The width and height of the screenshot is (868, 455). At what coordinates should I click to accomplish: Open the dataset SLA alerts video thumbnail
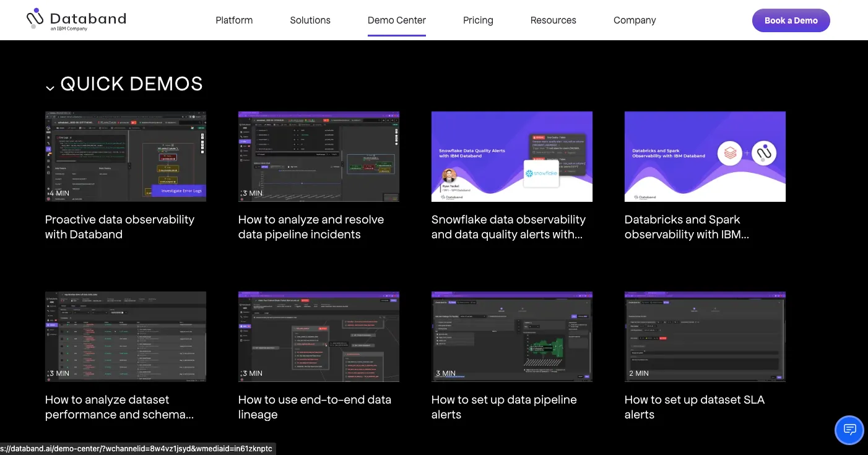pyautogui.click(x=705, y=337)
